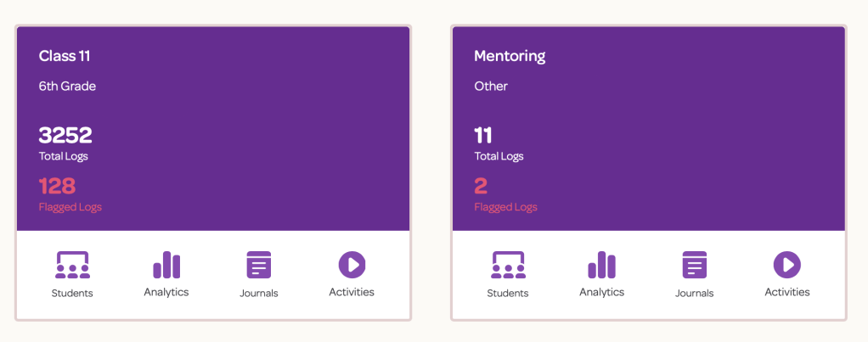View the 128 Flagged Logs in Class 11
Viewport: 868px width, 342px height.
[58, 187]
